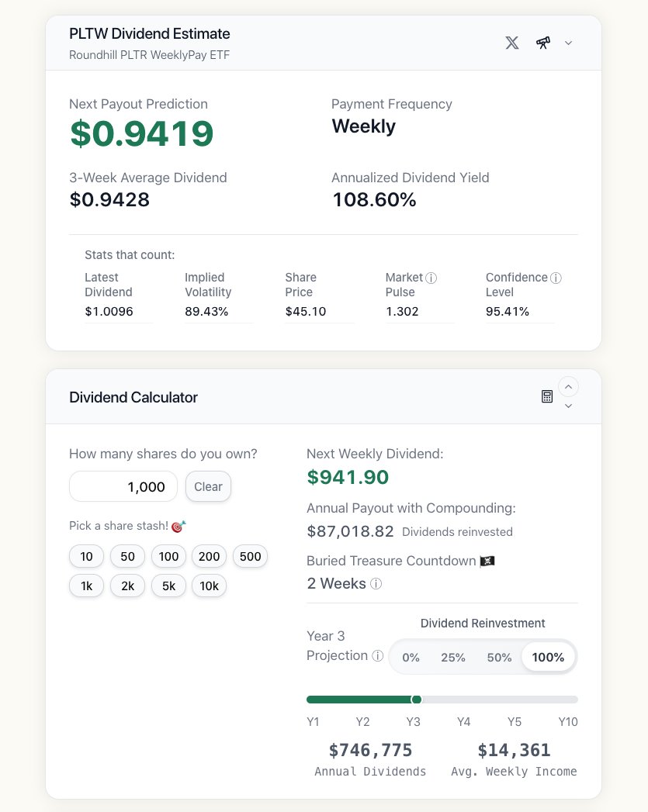Select the Y1 projection marker
Image resolution: width=648 pixels, height=812 pixels.
click(313, 721)
